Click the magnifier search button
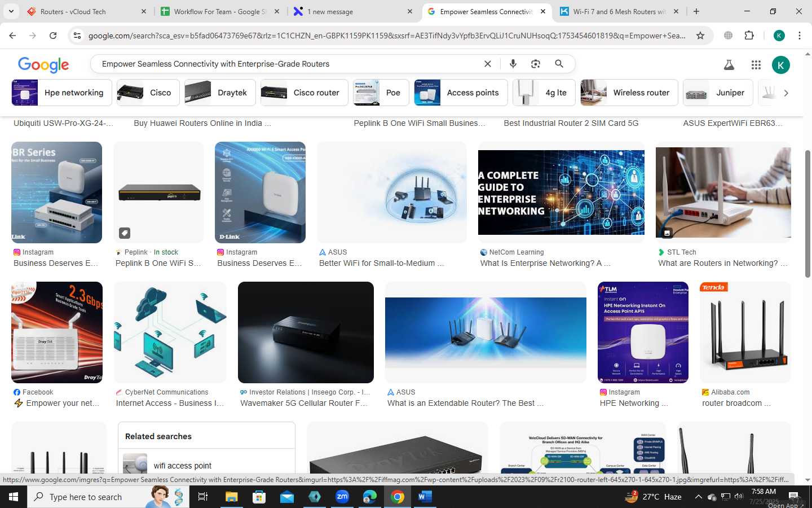The width and height of the screenshot is (812, 508). tap(559, 64)
